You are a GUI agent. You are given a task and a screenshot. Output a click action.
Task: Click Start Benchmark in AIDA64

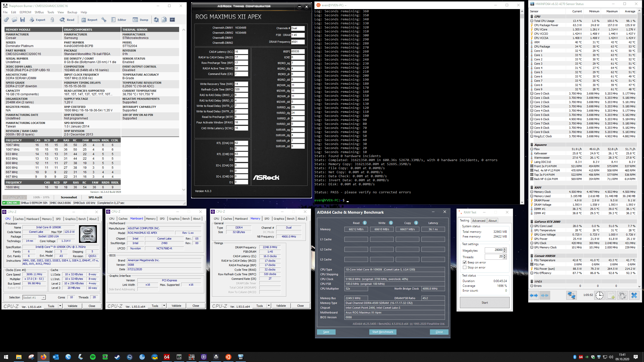pyautogui.click(x=383, y=332)
